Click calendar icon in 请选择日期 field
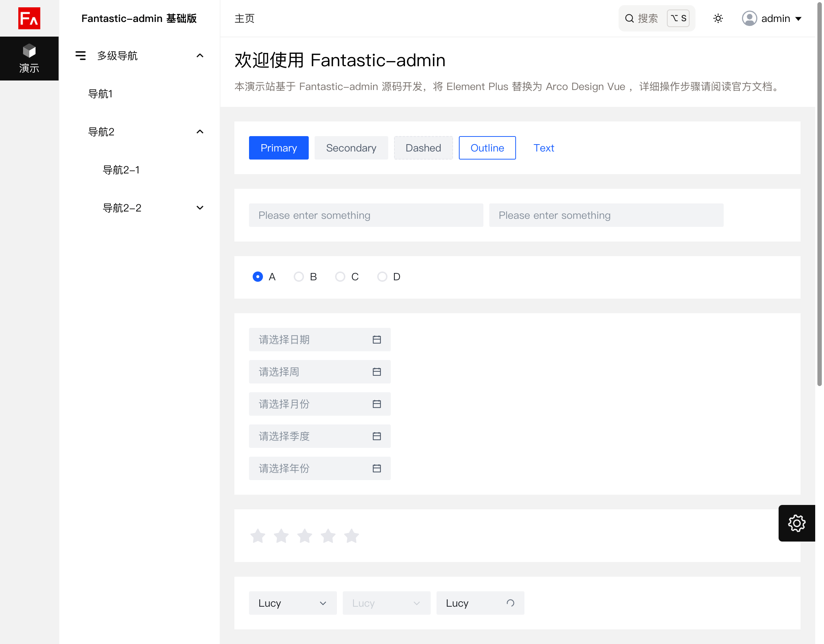 [376, 339]
